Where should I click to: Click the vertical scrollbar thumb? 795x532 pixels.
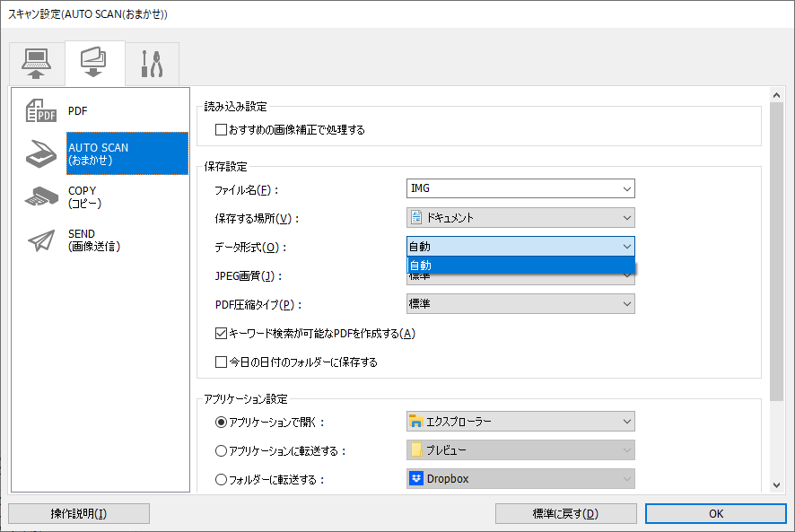(776, 251)
